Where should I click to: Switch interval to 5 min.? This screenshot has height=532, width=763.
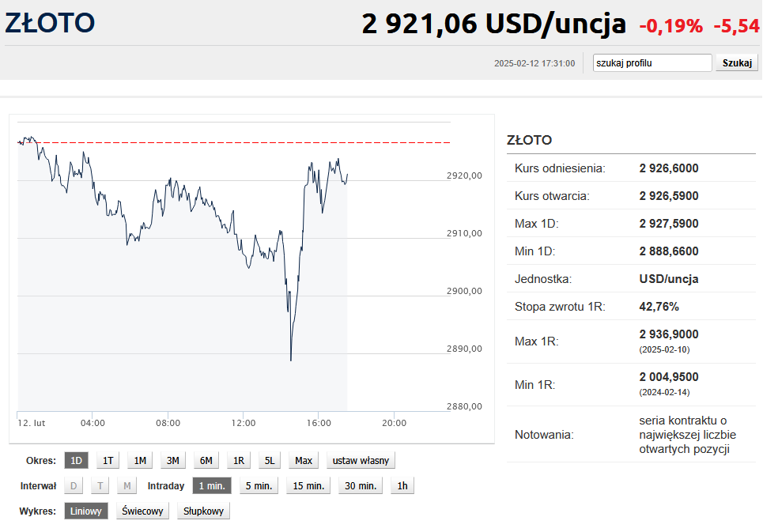(x=259, y=486)
